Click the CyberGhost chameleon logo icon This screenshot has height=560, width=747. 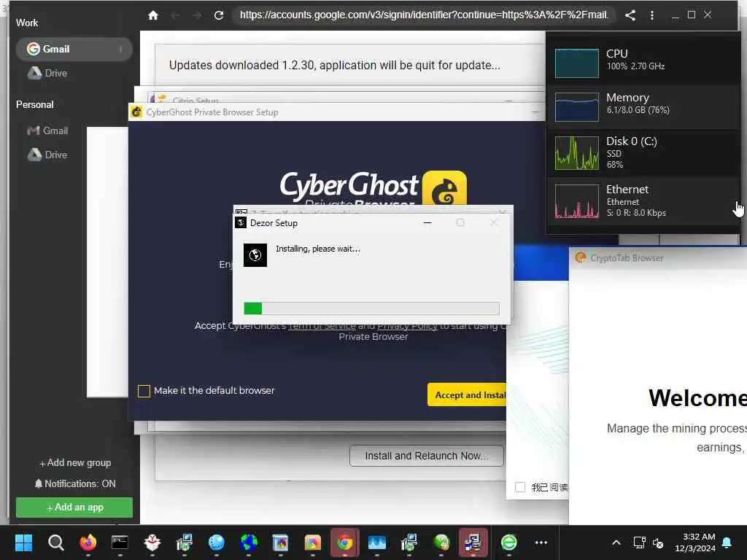click(x=444, y=188)
